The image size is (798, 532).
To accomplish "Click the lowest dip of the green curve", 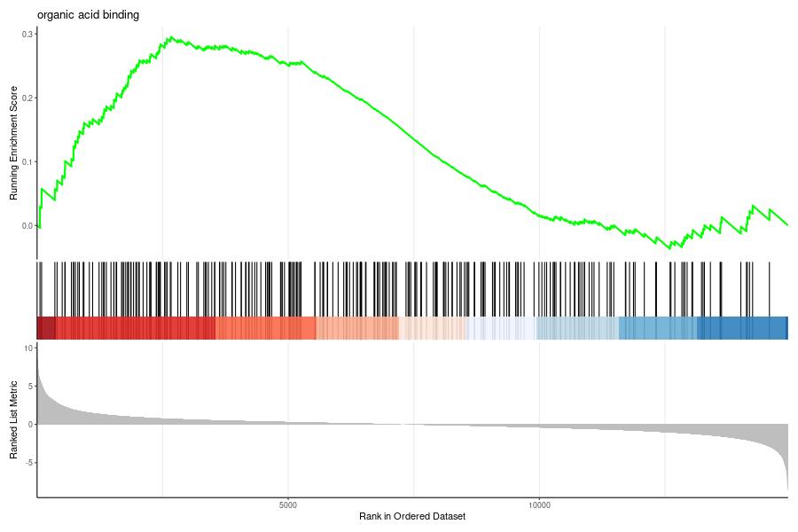I will tap(682, 247).
